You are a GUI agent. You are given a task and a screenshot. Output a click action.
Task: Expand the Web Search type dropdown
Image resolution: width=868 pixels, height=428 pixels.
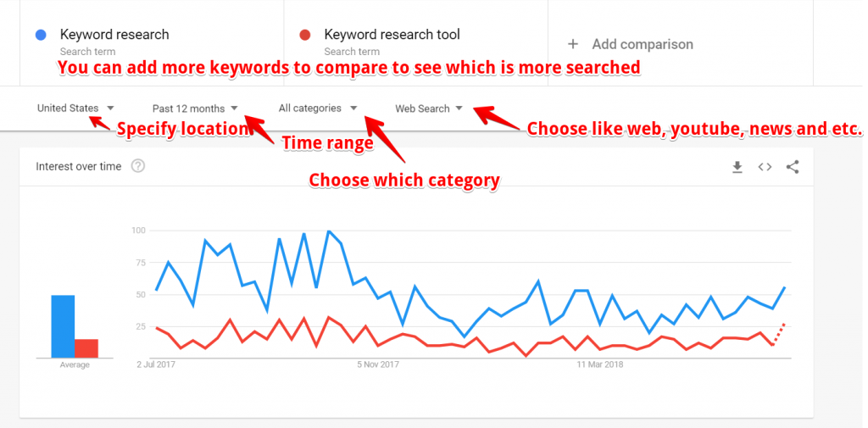429,108
